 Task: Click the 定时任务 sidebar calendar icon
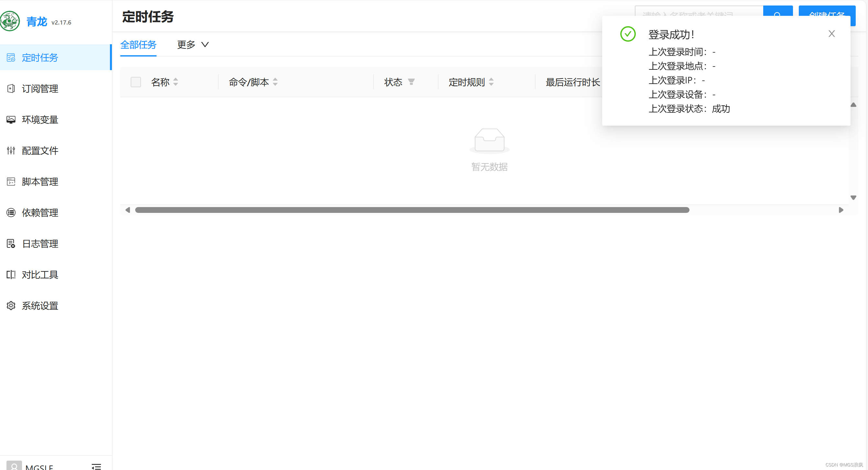pos(11,57)
